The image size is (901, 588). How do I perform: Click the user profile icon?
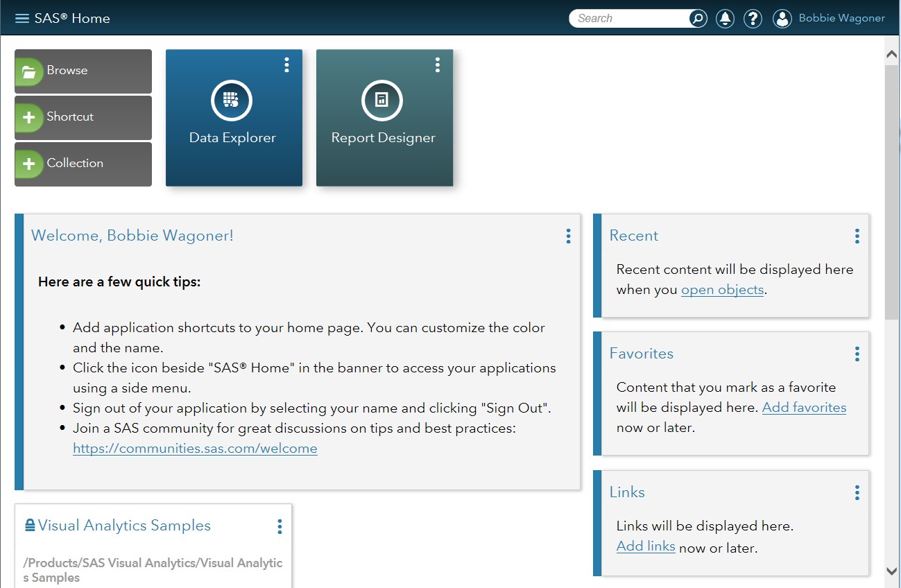[x=782, y=18]
